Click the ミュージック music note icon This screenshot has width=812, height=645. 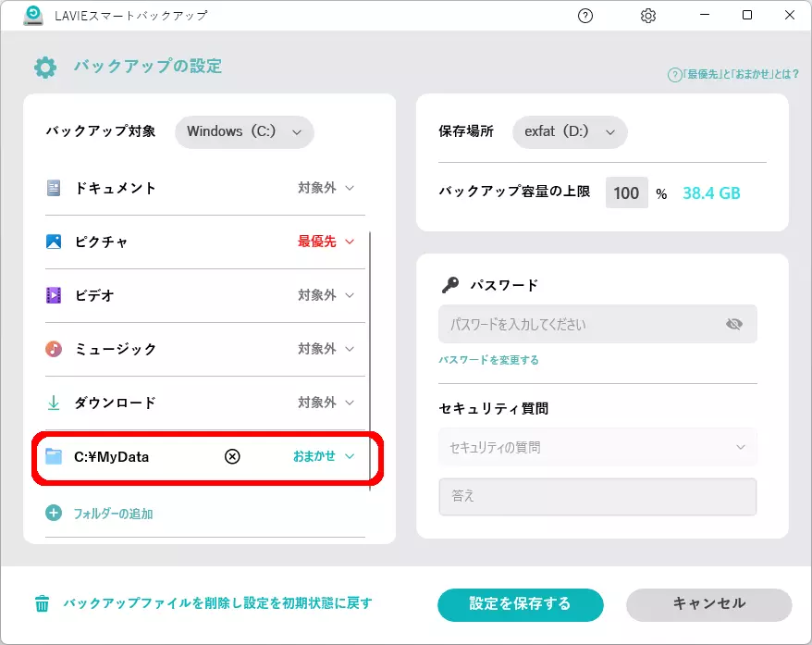[x=54, y=349]
